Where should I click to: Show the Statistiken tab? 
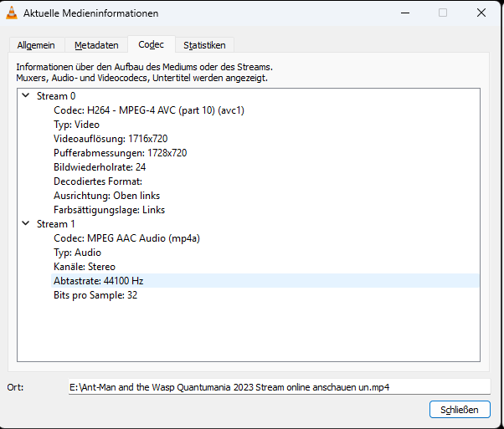click(x=204, y=45)
